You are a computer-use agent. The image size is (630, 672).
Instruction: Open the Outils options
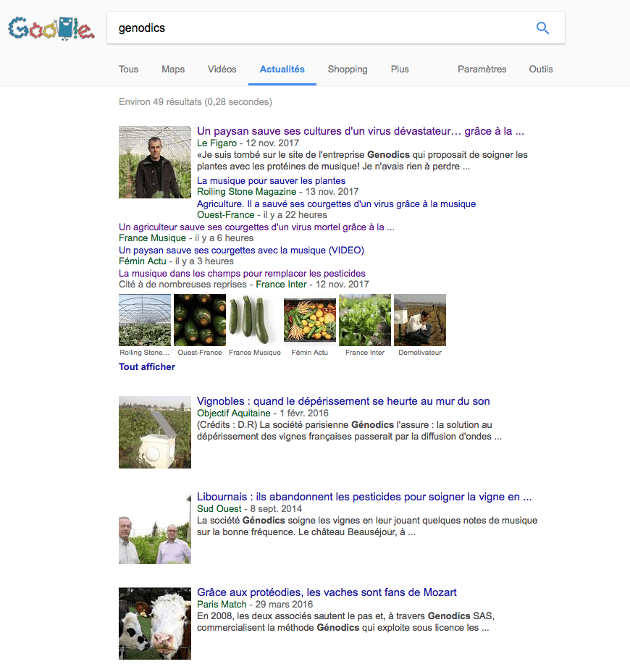point(541,69)
